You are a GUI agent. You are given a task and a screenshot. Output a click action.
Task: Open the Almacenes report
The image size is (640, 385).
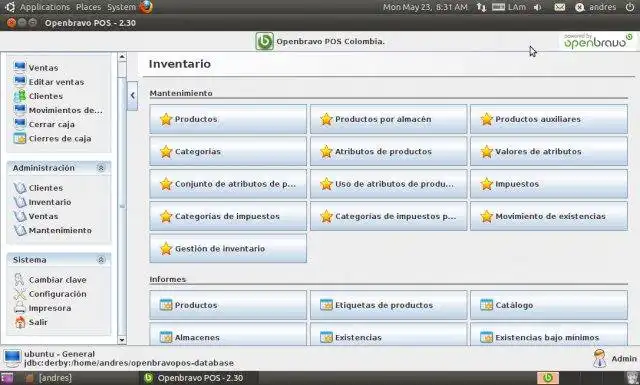(228, 335)
